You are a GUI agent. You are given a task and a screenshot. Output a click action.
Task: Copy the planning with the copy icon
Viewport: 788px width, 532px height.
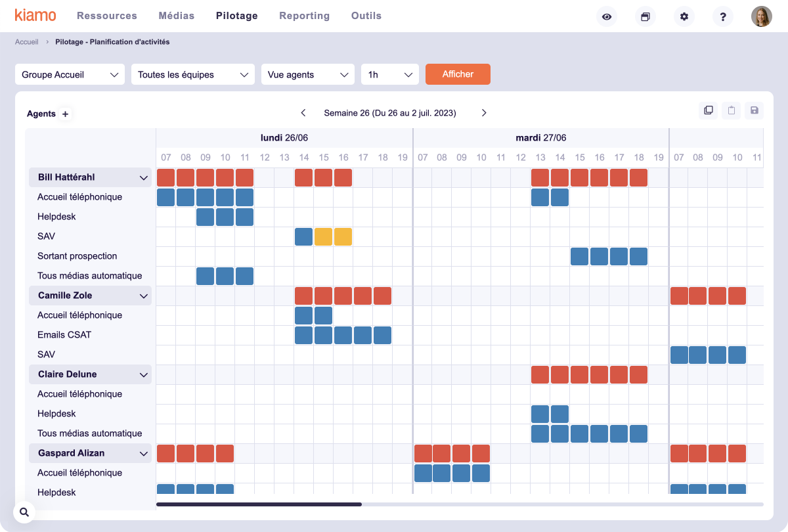pos(709,110)
